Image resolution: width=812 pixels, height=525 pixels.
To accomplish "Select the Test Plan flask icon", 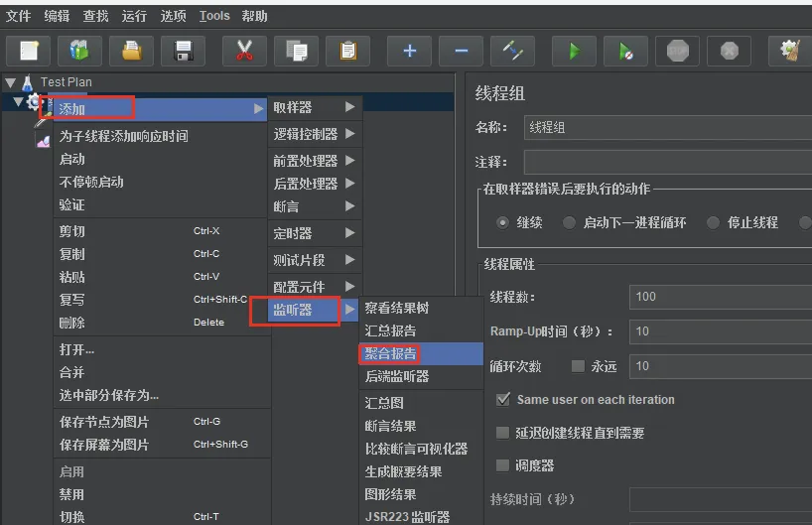I will click(28, 82).
